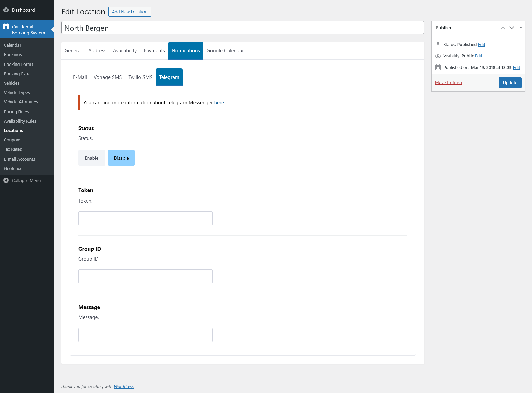
Task: Click the Collapse Menu arrow icon
Action: point(6,180)
